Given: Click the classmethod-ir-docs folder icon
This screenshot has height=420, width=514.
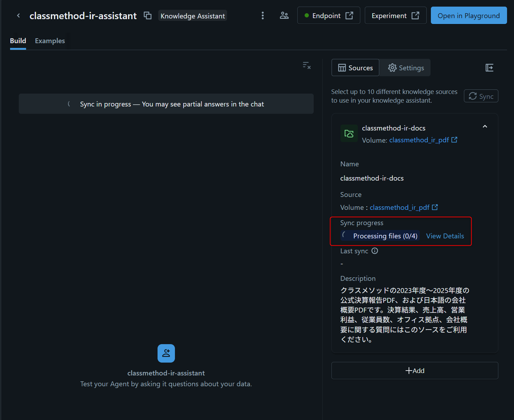Looking at the screenshot, I should click(x=349, y=133).
